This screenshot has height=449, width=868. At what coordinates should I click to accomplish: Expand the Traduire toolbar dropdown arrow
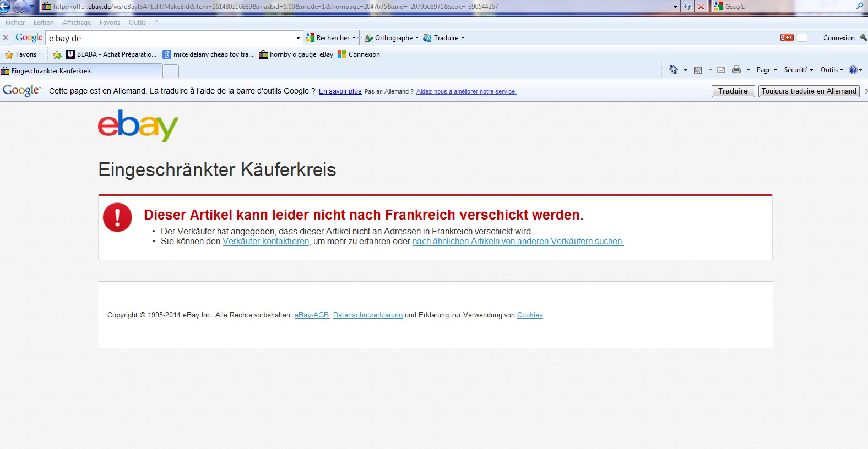tap(463, 38)
